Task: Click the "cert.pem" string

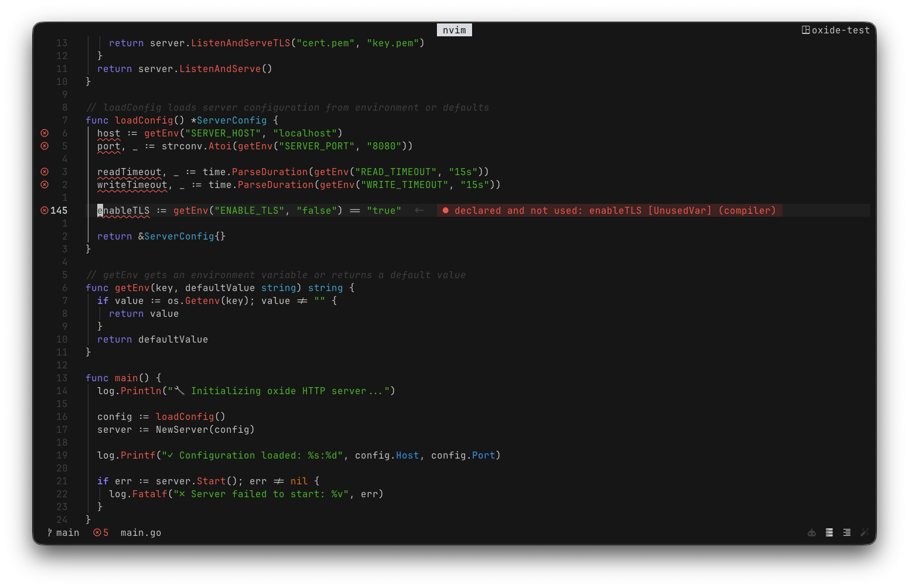Action: 326,43
